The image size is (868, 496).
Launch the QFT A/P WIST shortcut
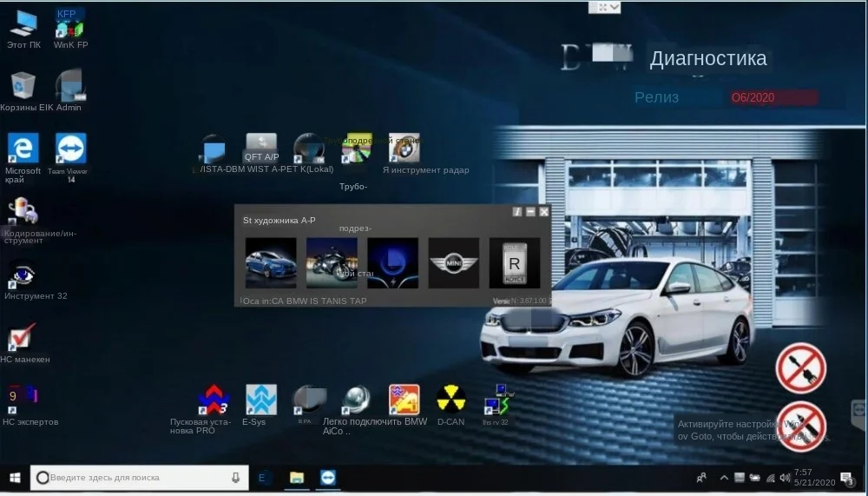pyautogui.click(x=261, y=148)
